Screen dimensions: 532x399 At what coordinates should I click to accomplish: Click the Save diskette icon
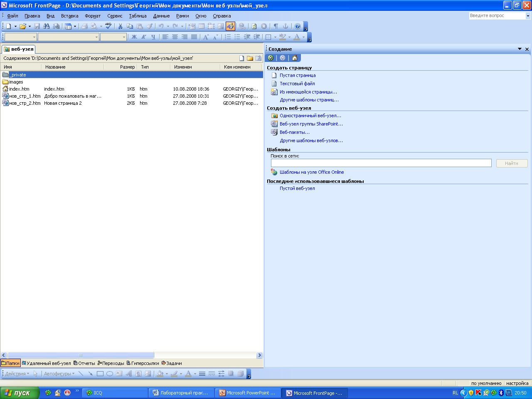click(37, 26)
